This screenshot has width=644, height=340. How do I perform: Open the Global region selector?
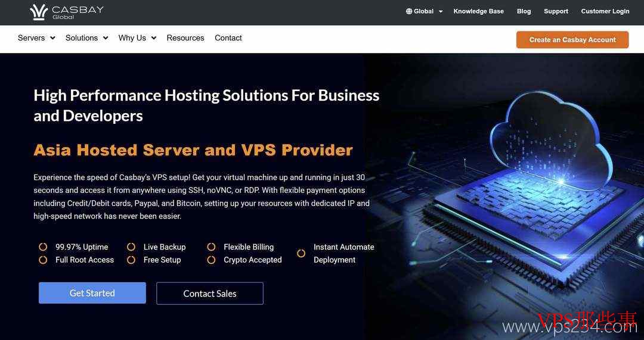point(425,11)
